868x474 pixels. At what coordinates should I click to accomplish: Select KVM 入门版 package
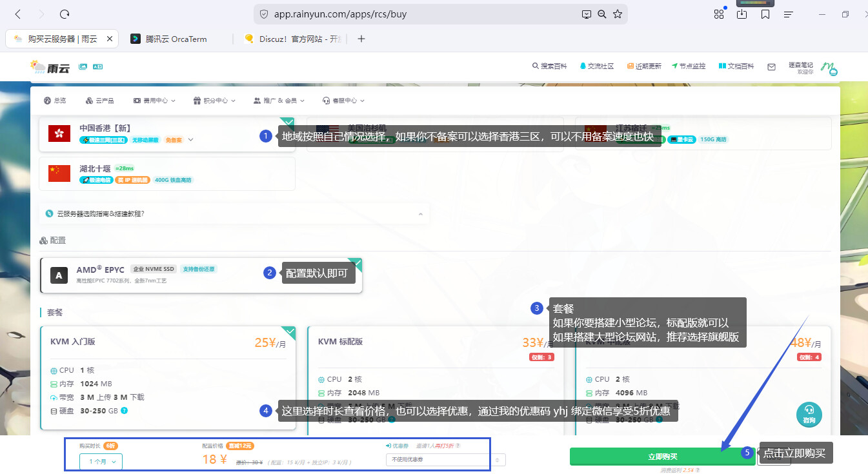[x=168, y=378]
